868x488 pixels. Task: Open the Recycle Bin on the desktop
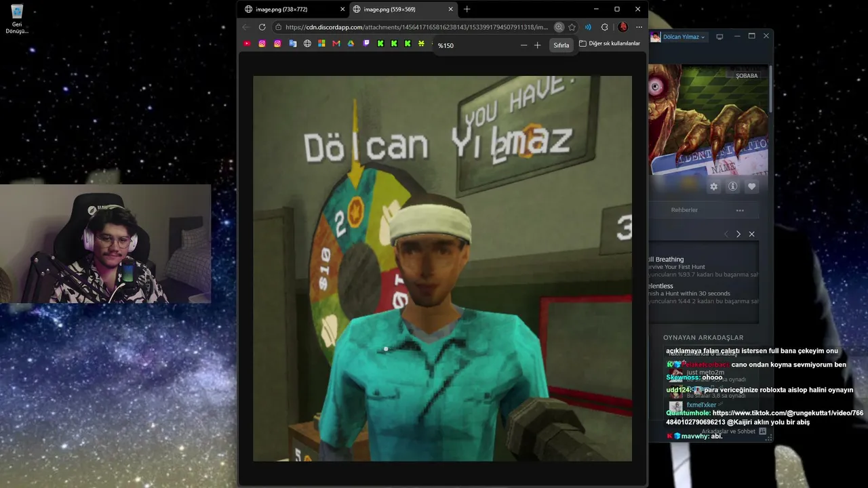pos(17,19)
